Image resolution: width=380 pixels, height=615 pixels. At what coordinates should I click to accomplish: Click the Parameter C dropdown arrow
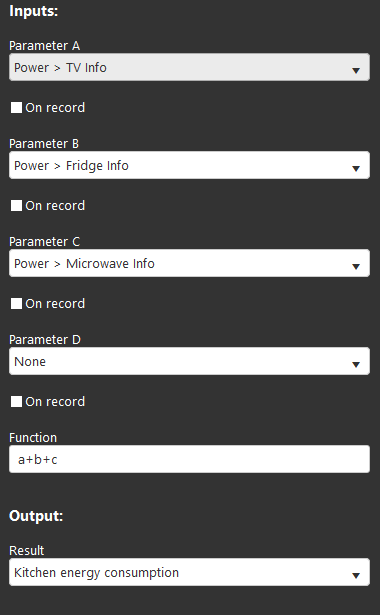coord(356,267)
